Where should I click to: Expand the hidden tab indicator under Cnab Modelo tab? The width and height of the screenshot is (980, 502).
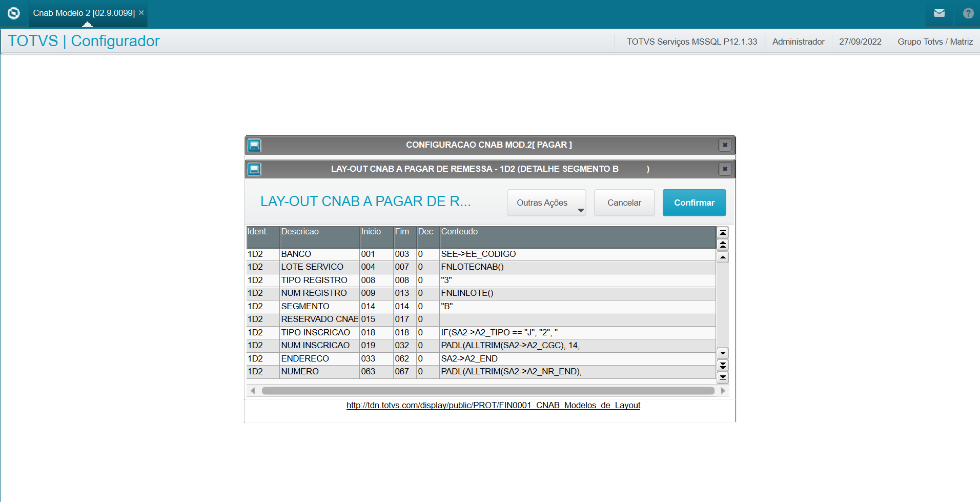[x=87, y=24]
